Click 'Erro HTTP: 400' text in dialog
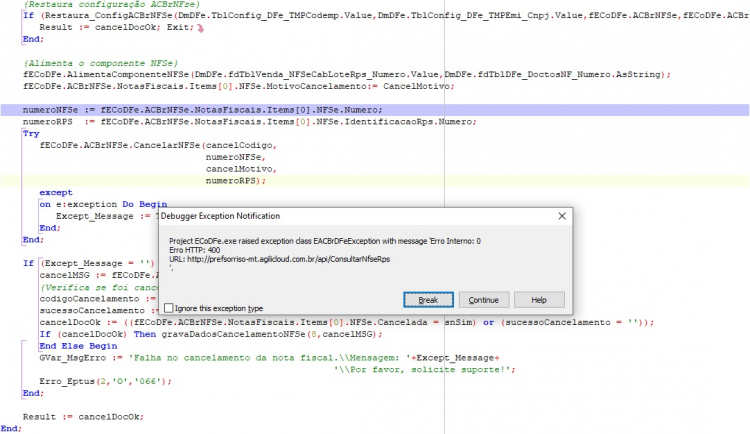The image size is (750, 434). coord(194,250)
